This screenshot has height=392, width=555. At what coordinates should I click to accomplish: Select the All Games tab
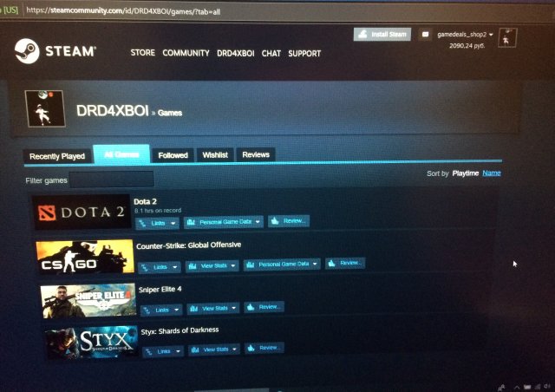pos(121,154)
